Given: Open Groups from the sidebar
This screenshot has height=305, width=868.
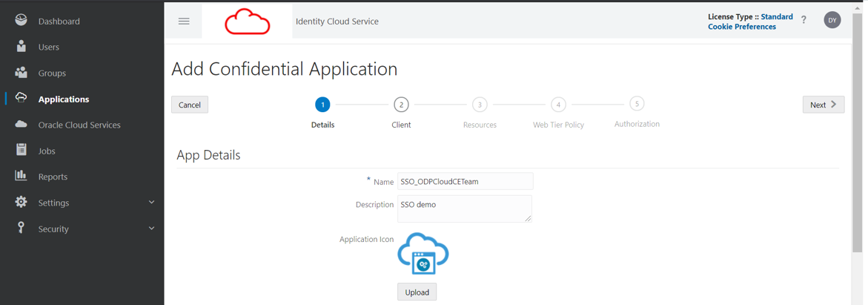Looking at the screenshot, I should [52, 73].
